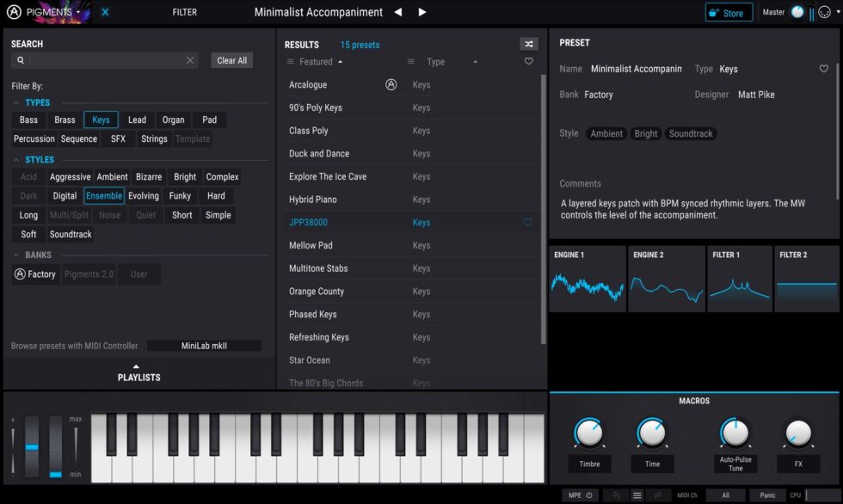The height and width of the screenshot is (504, 843).
Task: Expand the PLAYLISTS panel
Action: 138,373
